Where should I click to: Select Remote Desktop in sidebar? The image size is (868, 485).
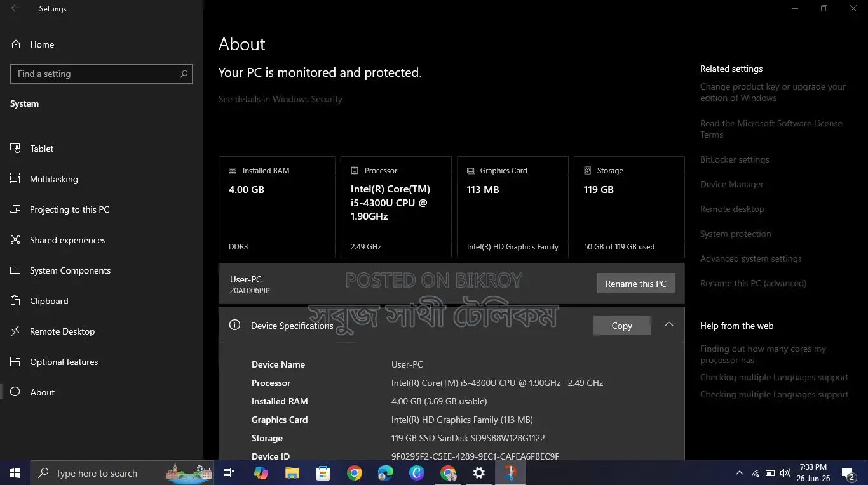click(102, 331)
